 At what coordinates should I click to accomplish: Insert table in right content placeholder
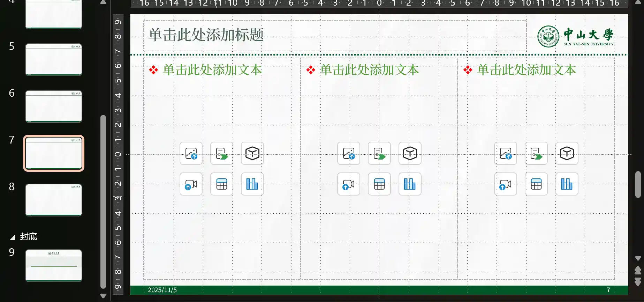pyautogui.click(x=536, y=184)
